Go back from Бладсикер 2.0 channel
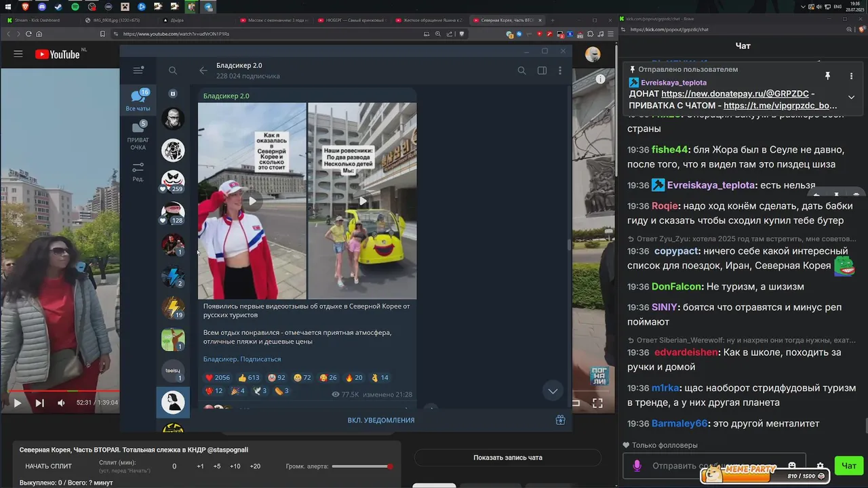The image size is (868, 488). coord(203,70)
